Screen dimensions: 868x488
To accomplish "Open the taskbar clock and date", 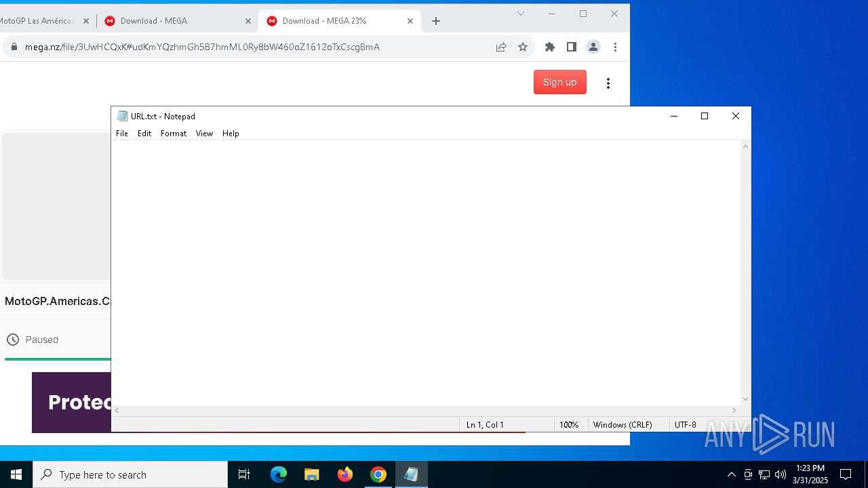I will (810, 474).
